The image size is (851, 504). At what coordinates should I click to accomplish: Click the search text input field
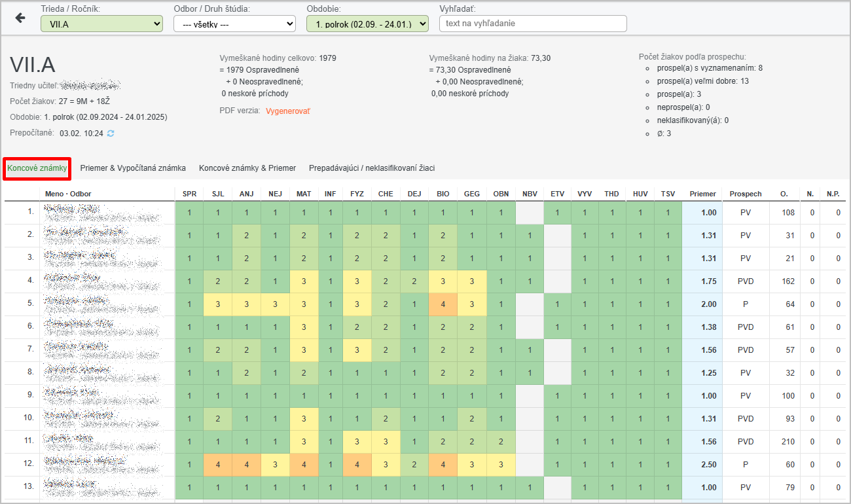(x=532, y=24)
